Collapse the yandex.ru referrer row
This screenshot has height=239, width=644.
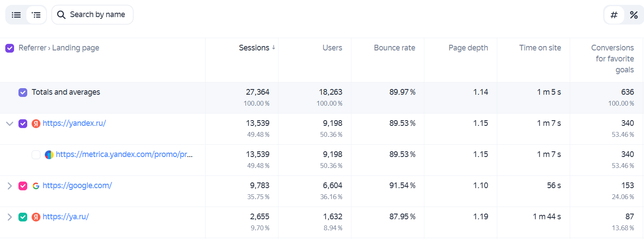point(10,124)
